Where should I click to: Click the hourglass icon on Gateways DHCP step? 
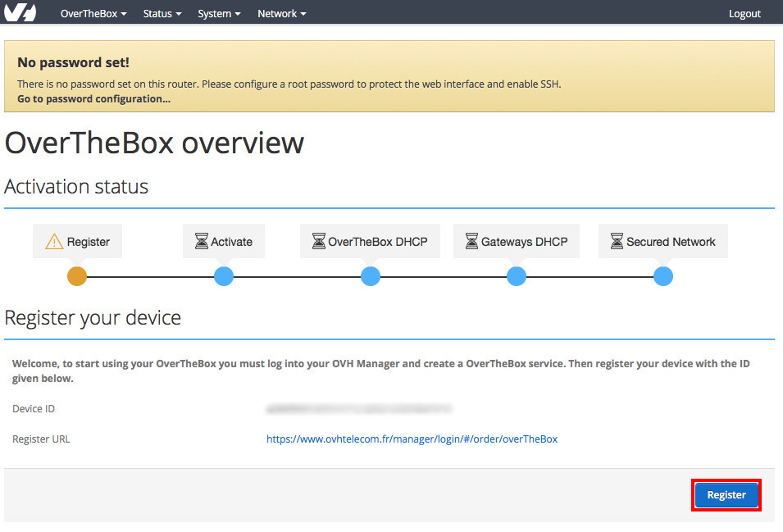point(471,240)
